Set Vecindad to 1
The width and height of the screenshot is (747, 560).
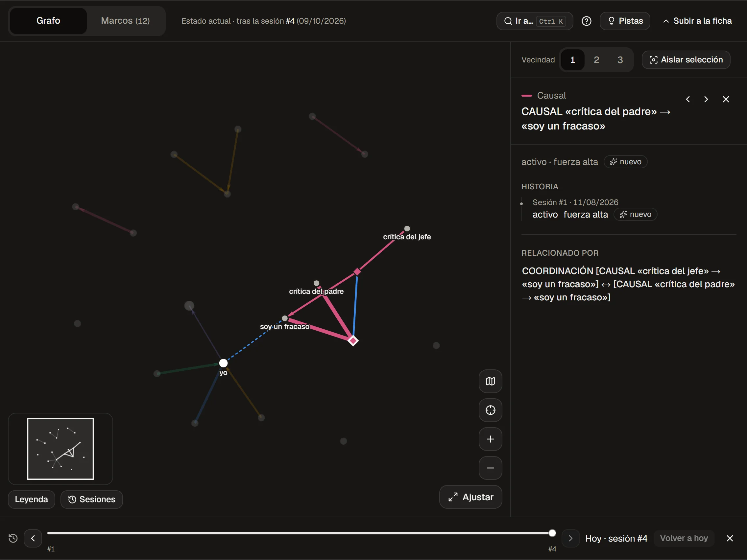(x=572, y=60)
